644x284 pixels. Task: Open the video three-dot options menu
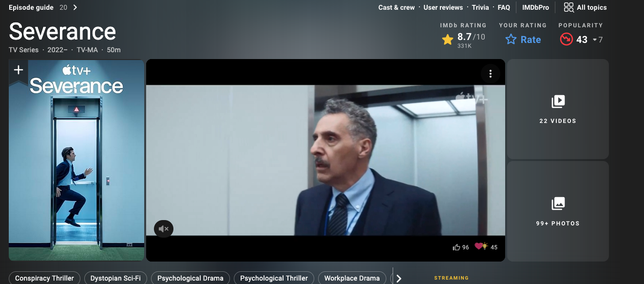tap(491, 74)
